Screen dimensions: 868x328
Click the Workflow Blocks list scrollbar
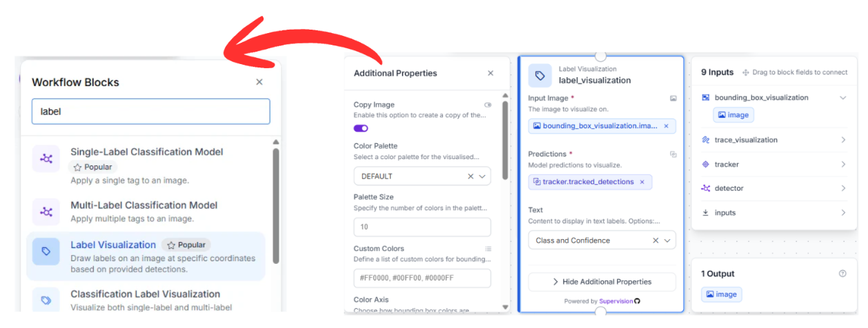pyautogui.click(x=276, y=207)
